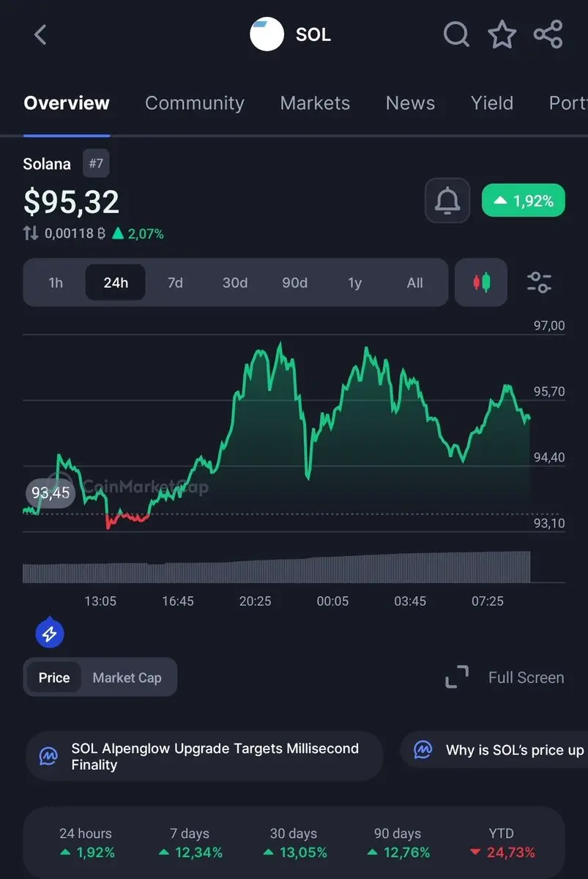Image resolution: width=588 pixels, height=879 pixels.
Task: Tap the 90 days 12,76% stat
Action: 398,843
